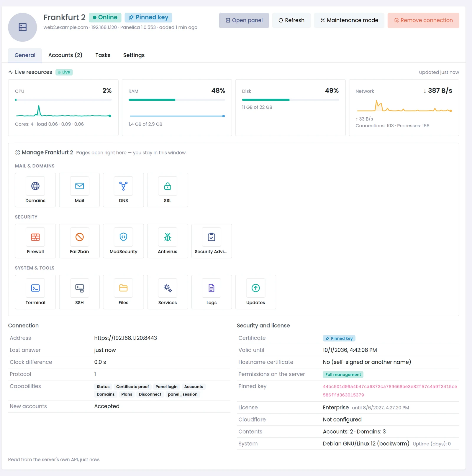Click the New accounts Accepted value

click(x=107, y=406)
